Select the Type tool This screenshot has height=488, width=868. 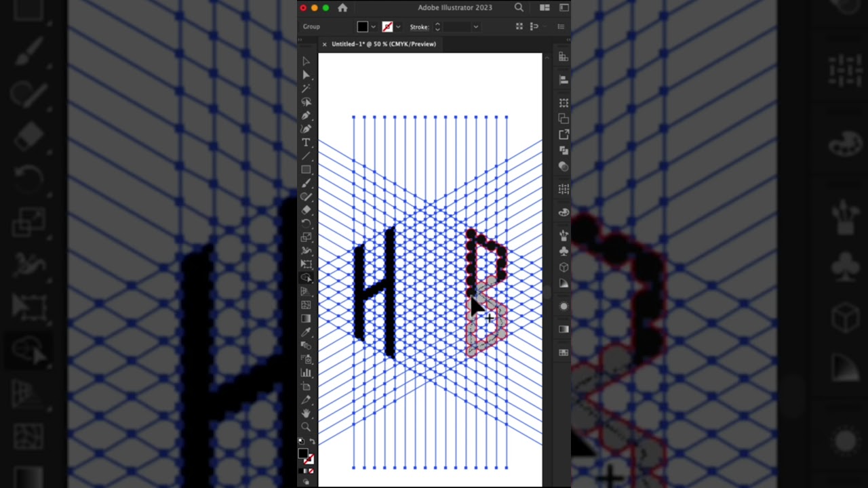(x=306, y=142)
